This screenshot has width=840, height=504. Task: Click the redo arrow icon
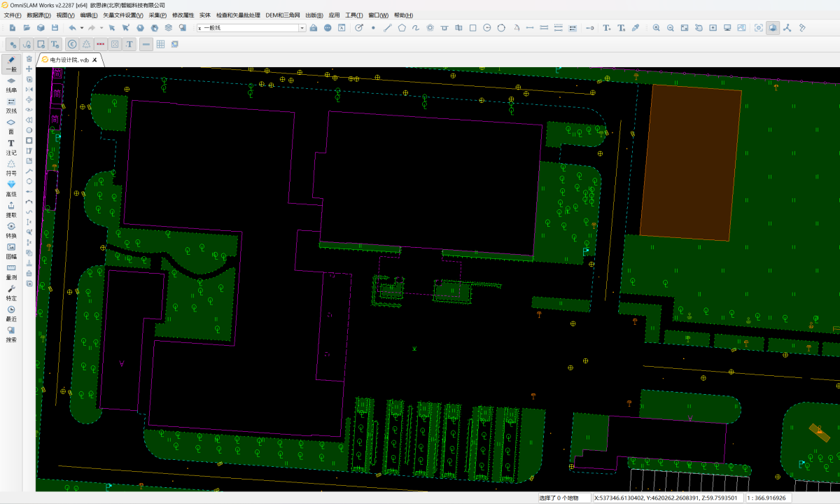[92, 28]
